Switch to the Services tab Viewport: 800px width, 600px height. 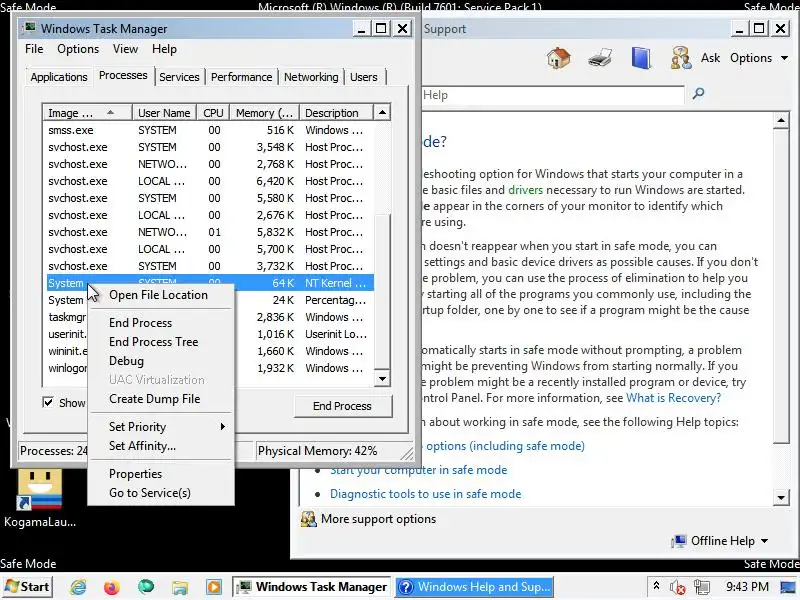(179, 77)
